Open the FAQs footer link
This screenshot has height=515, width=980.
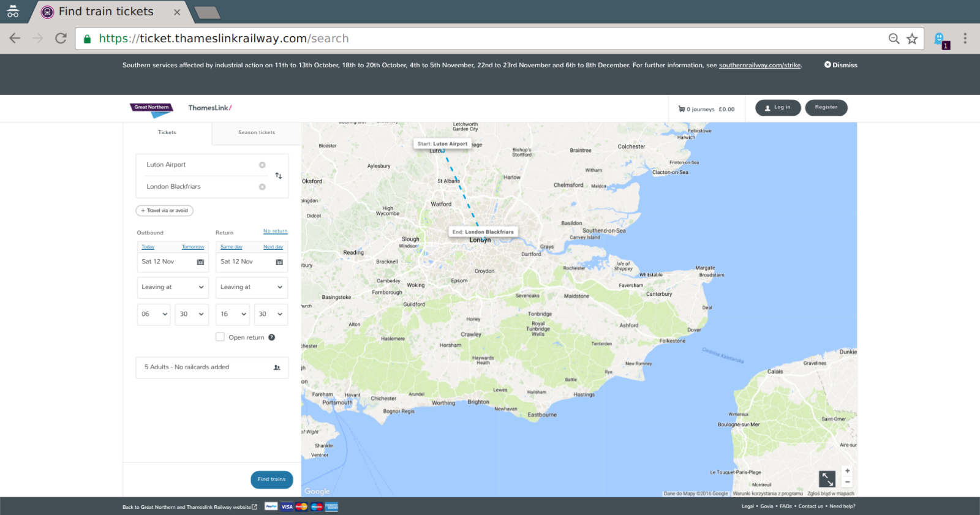786,506
